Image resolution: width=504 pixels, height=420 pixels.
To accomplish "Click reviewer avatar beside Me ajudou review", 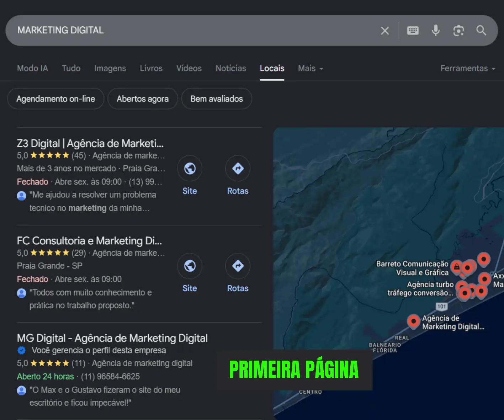I will tap(22, 196).
